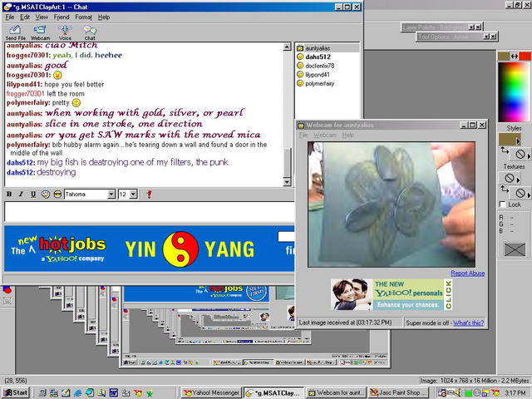Start Webcam from the chat toolbar
Image resolution: width=532 pixels, height=399 pixels.
click(x=40, y=33)
